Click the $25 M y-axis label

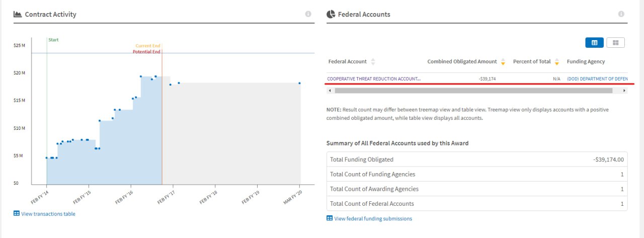(x=20, y=45)
